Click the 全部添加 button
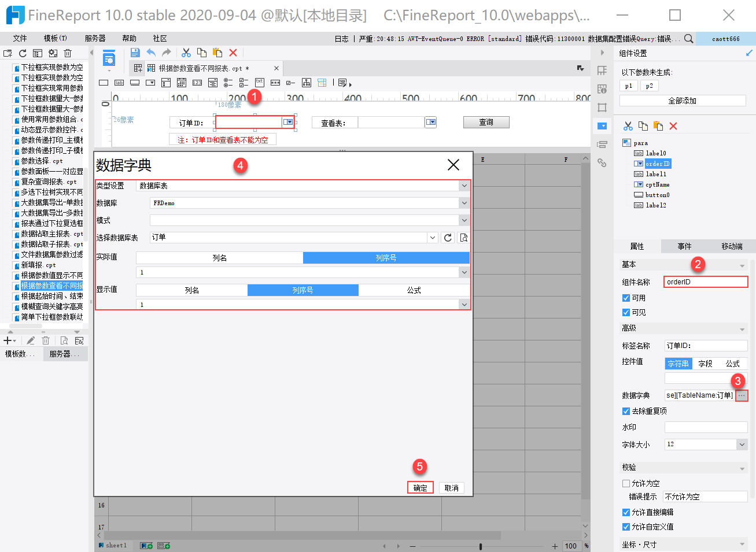Screen dimensions: 756x552 683,101
